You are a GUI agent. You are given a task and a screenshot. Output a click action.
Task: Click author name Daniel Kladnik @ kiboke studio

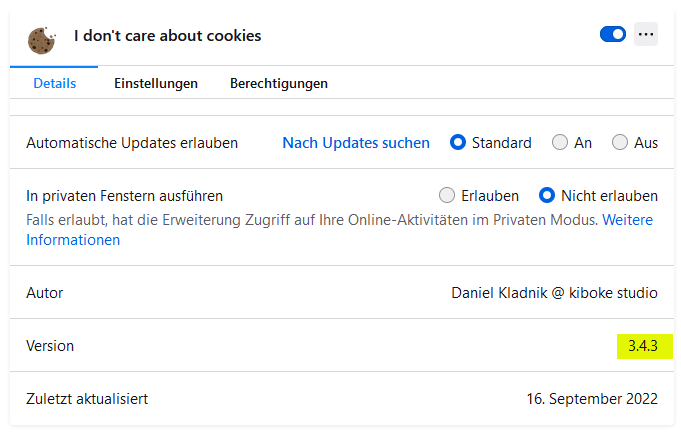tap(554, 293)
